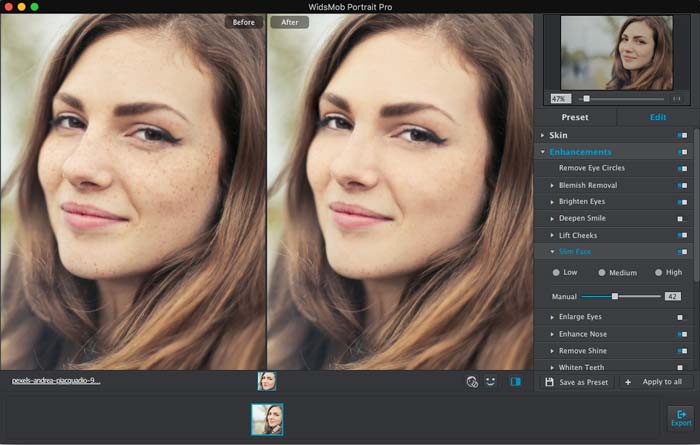Viewport: 700px width, 445px height.
Task: Click the Export icon button
Action: [x=680, y=417]
